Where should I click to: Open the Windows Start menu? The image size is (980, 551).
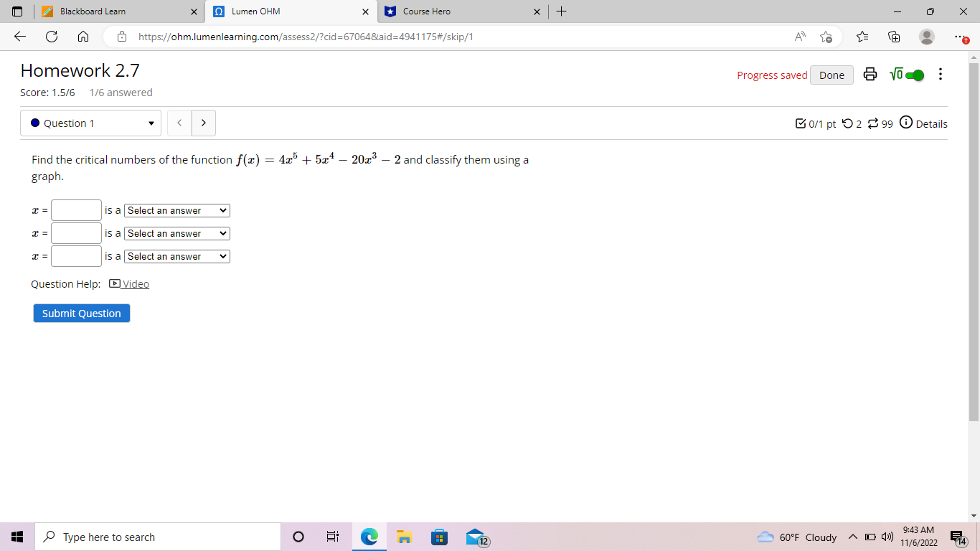point(17,537)
